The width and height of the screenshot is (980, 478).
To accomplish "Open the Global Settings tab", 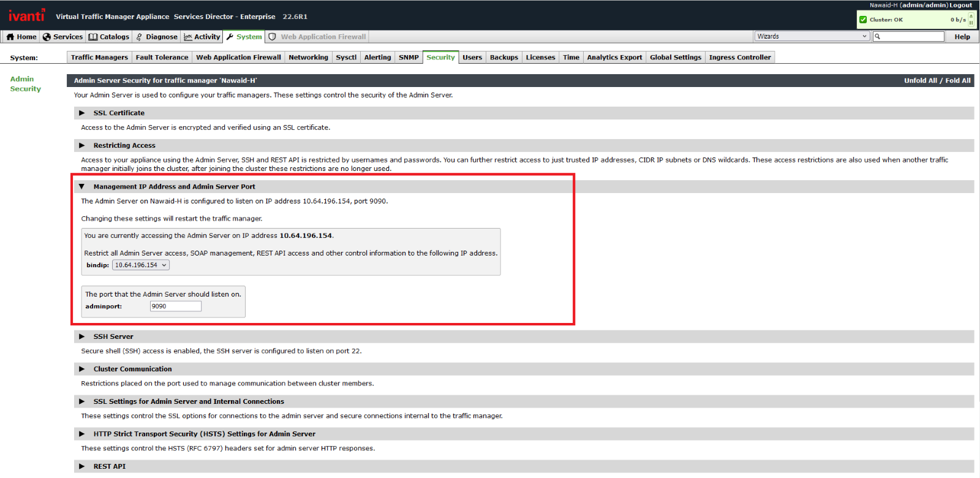I will click(x=675, y=58).
